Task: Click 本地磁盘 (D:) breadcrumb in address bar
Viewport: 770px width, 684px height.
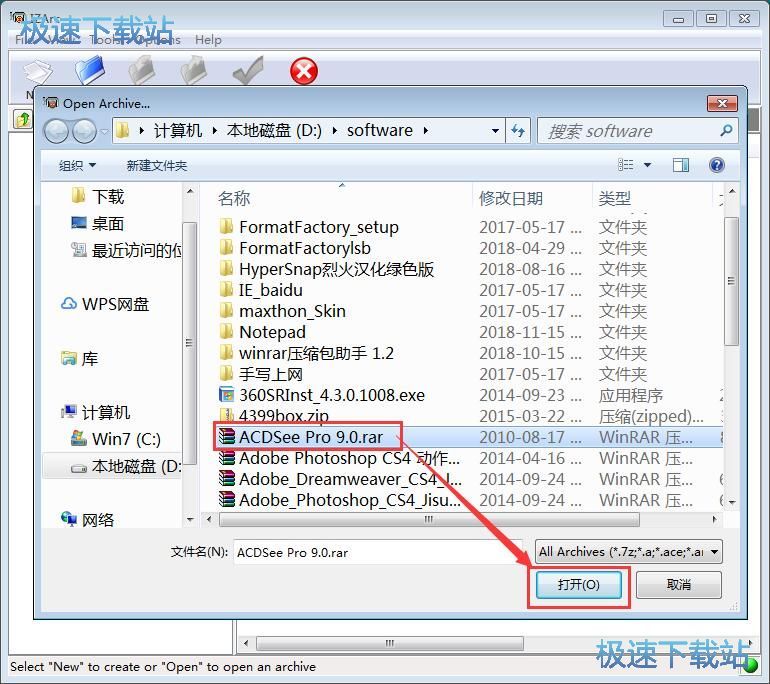Action: 274,131
